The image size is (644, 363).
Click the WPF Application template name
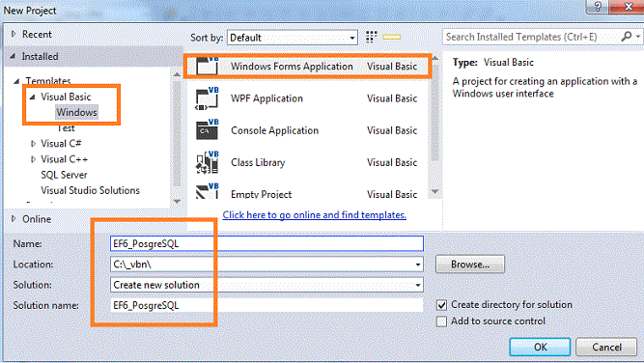coord(266,98)
